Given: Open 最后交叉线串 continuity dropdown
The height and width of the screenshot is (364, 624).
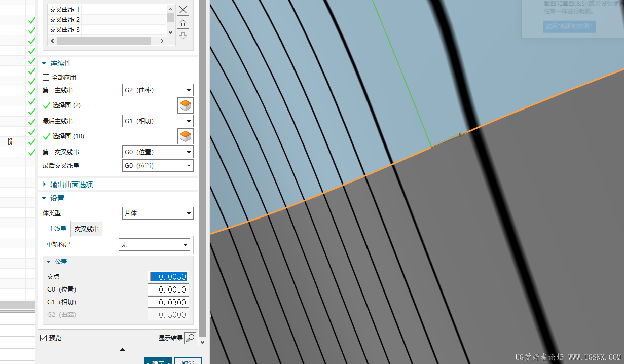Looking at the screenshot, I should [158, 165].
